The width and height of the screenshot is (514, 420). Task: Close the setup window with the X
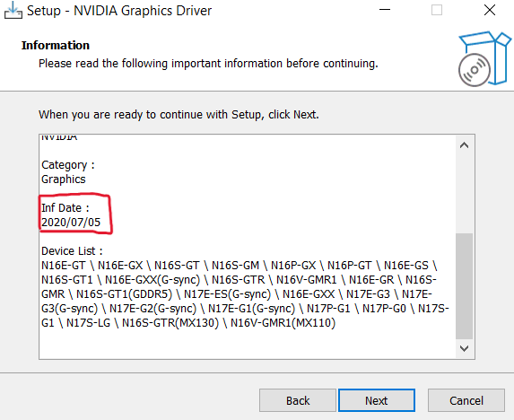(x=490, y=10)
